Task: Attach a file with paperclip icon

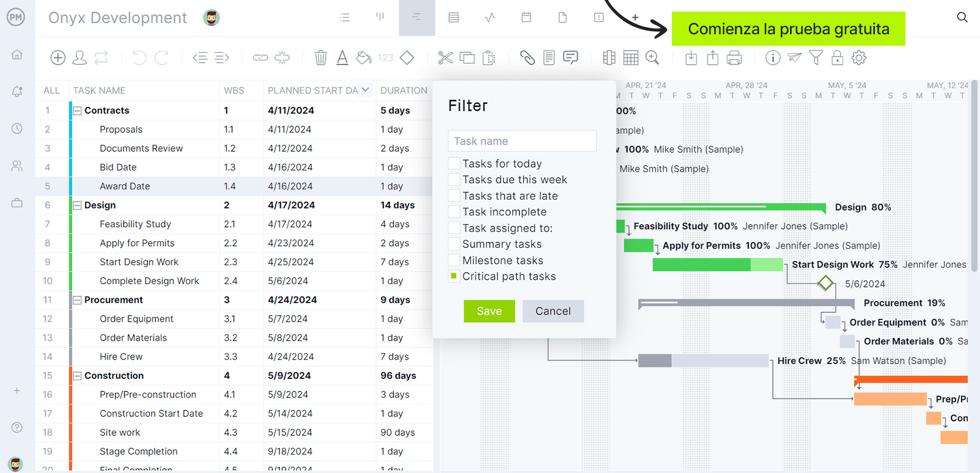Action: pos(527,58)
